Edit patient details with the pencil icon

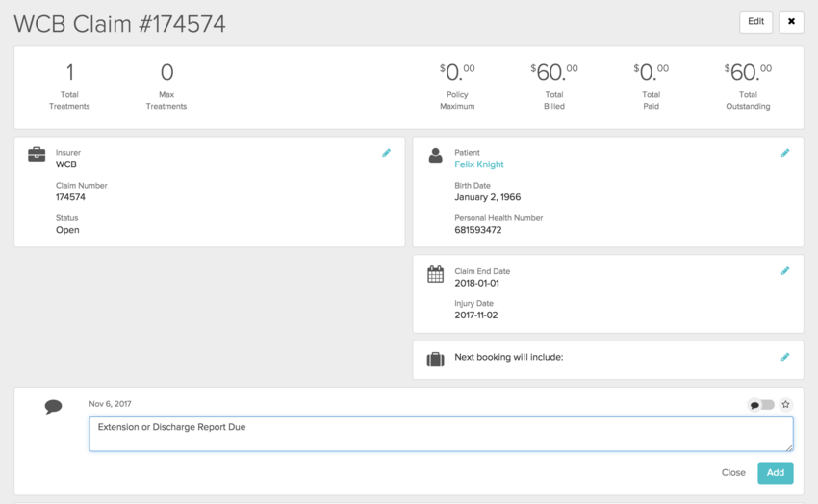click(x=784, y=153)
